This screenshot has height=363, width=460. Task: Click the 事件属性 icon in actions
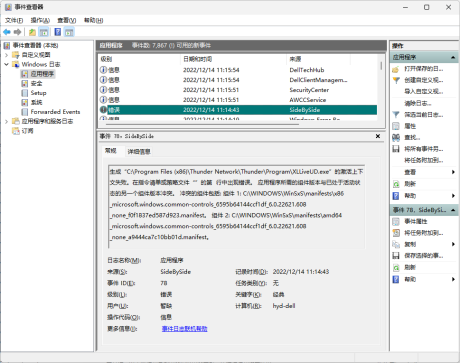click(x=396, y=221)
